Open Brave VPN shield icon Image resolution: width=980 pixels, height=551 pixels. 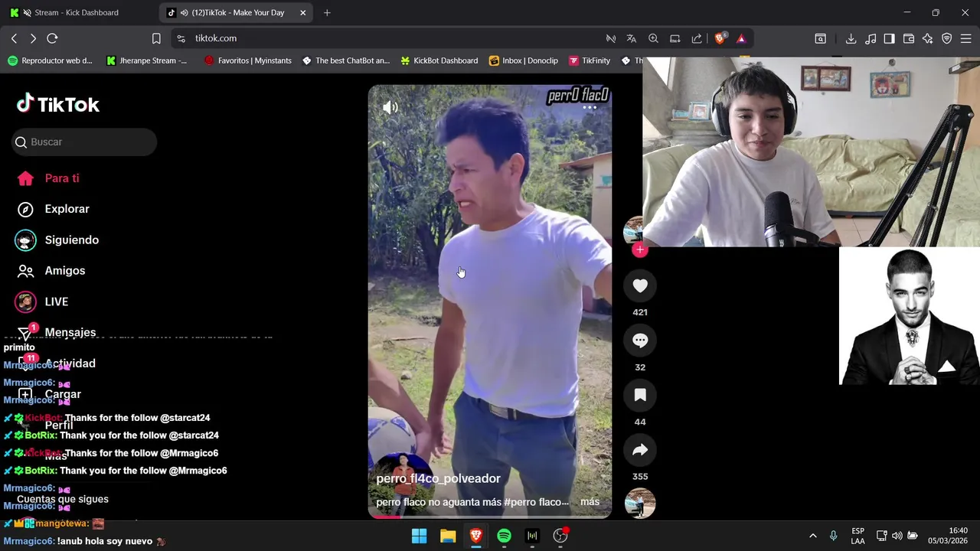point(947,38)
